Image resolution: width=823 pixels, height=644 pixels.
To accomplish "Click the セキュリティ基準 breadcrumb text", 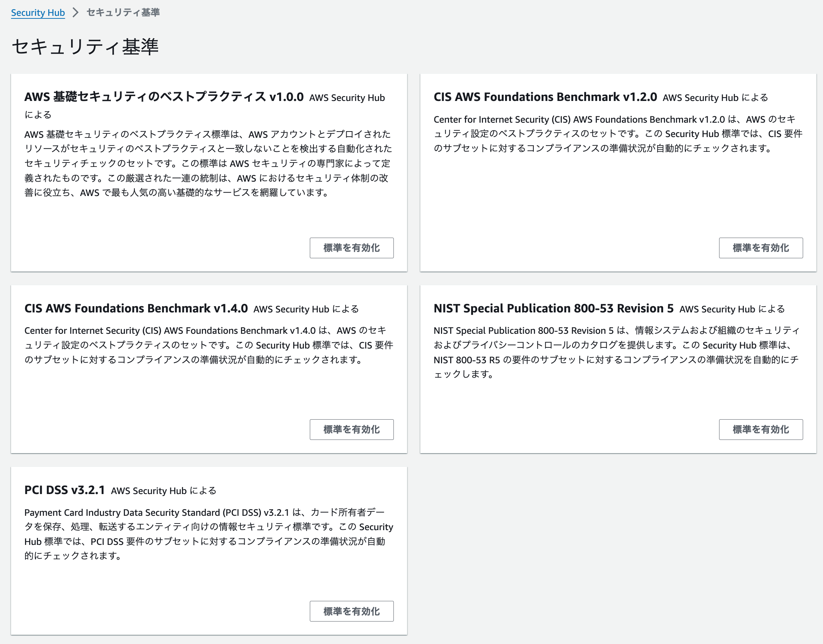I will pyautogui.click(x=123, y=13).
